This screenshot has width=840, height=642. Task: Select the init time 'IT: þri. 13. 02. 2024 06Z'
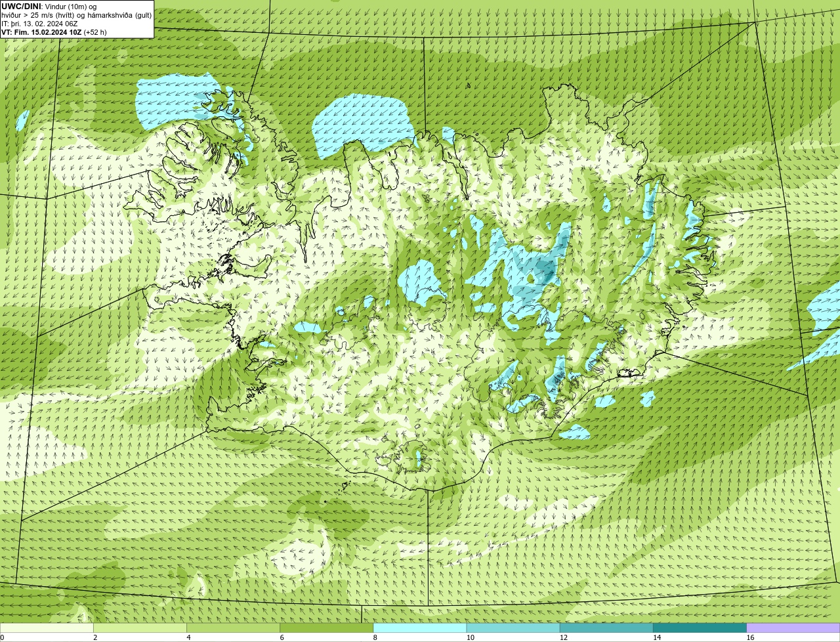tap(39, 24)
